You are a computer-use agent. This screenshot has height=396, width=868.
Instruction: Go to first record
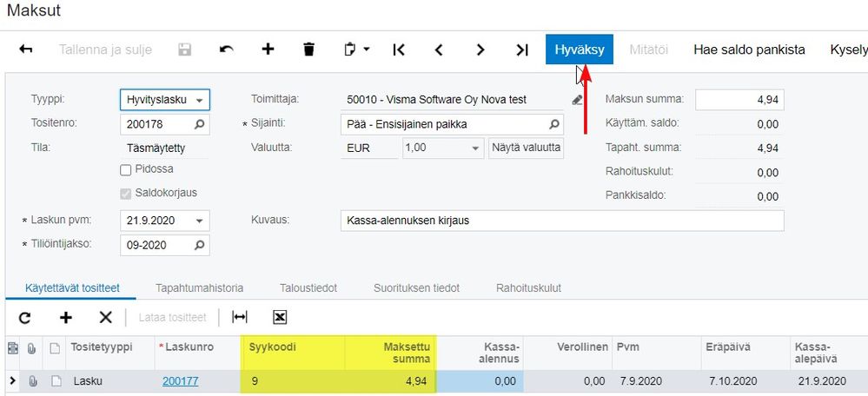tap(399, 49)
